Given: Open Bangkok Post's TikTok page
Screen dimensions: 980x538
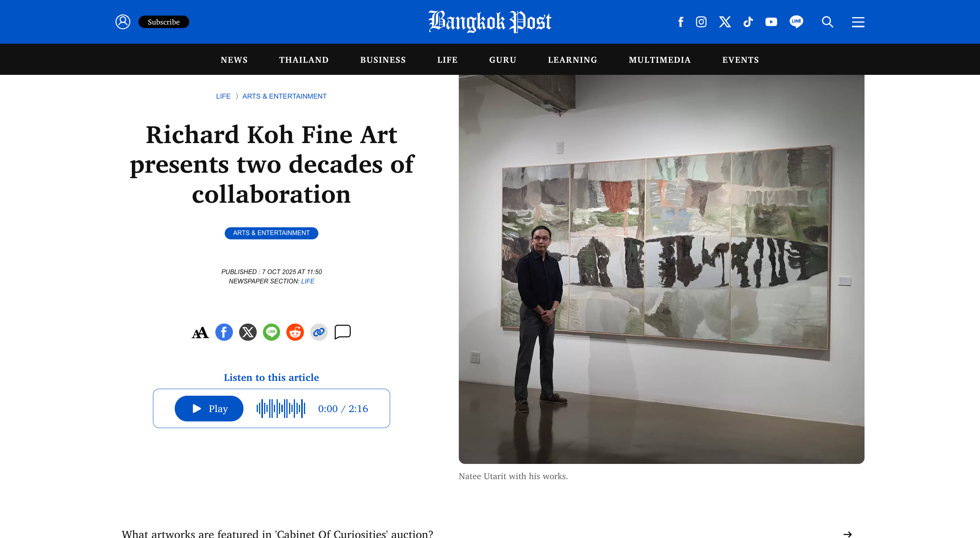Looking at the screenshot, I should point(747,22).
